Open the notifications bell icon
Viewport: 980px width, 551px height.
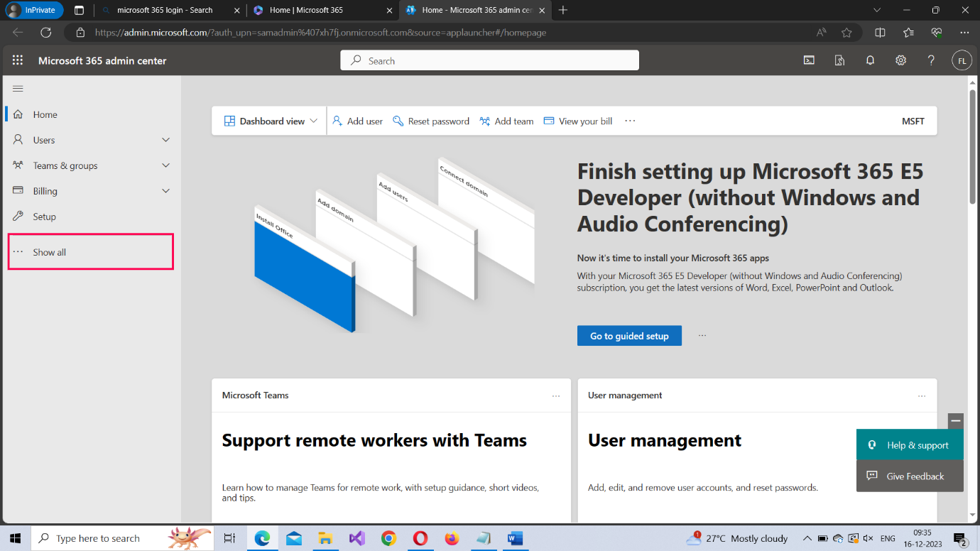coord(870,60)
